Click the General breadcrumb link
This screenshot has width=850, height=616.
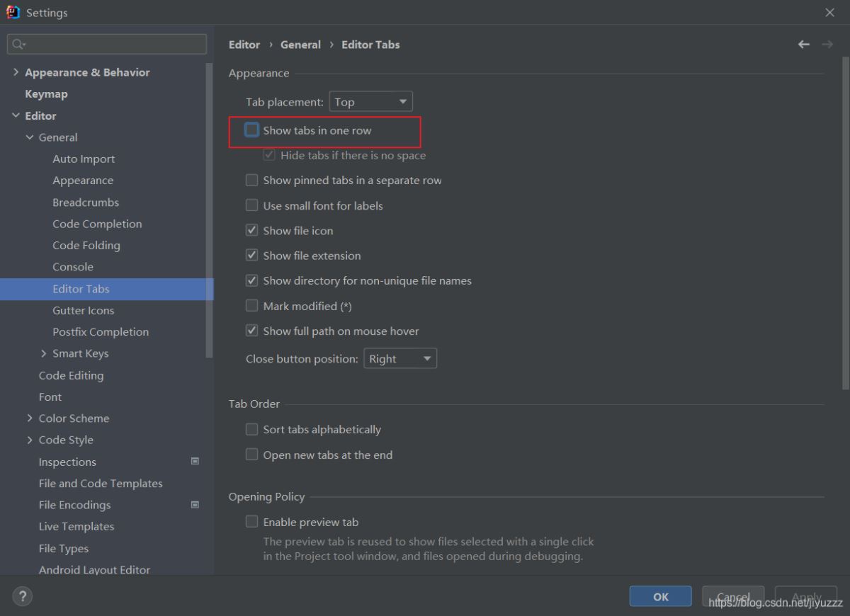(x=300, y=45)
